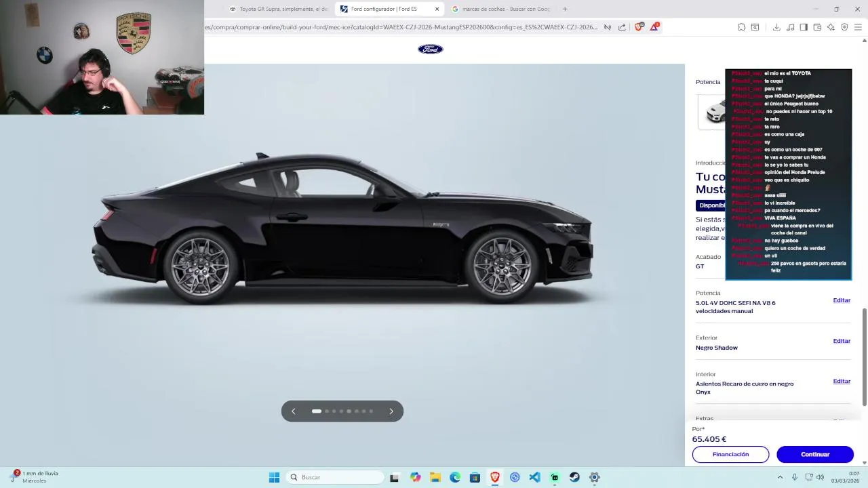
Task: Open the Brave Wallet icon
Action: tap(817, 27)
